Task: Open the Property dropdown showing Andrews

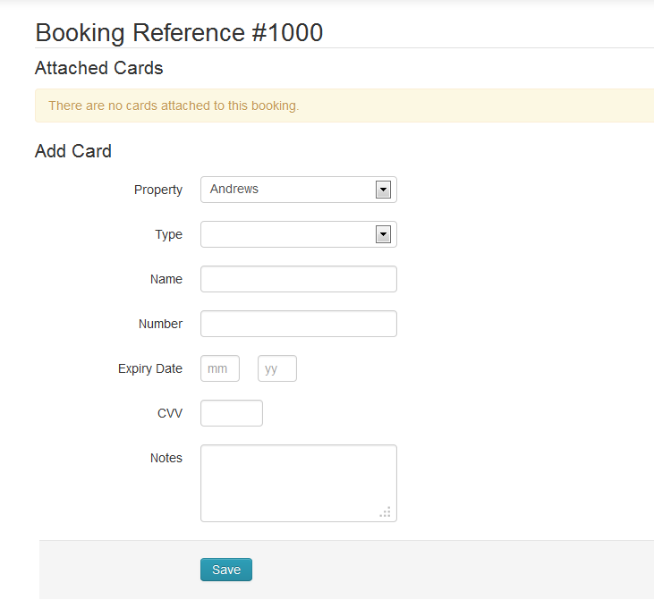Action: [x=298, y=189]
